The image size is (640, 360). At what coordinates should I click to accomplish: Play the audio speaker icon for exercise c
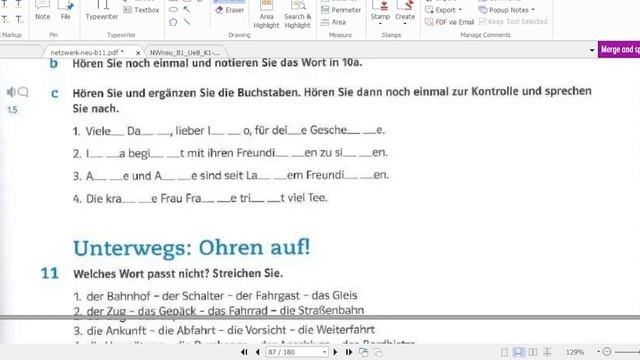click(x=11, y=92)
